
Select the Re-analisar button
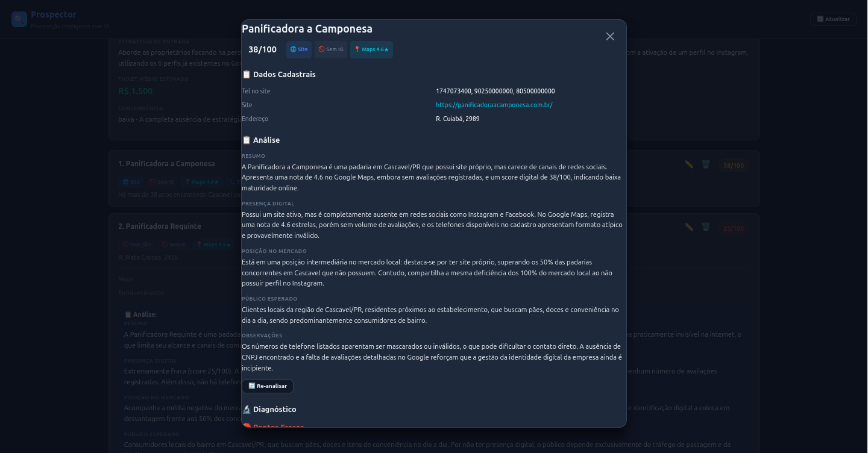267,386
